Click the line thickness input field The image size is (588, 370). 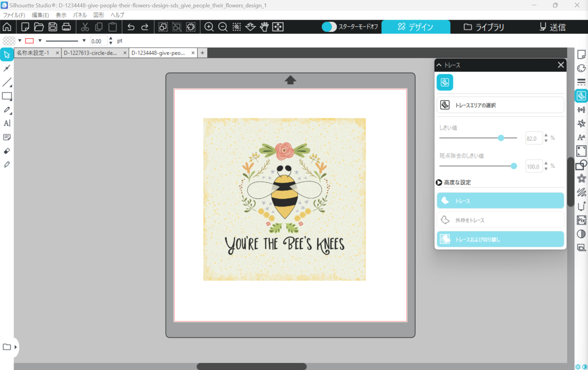click(x=98, y=41)
